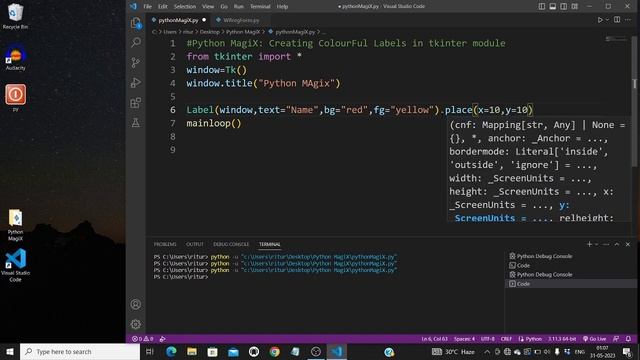This screenshot has height=360, width=640.
Task: Toggle the secondary side bar layout
Action: click(x=564, y=6)
